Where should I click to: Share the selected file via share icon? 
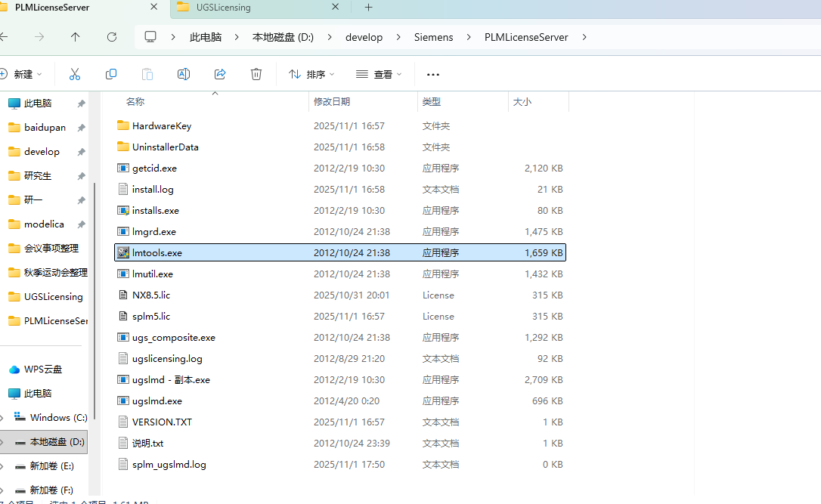pos(220,74)
